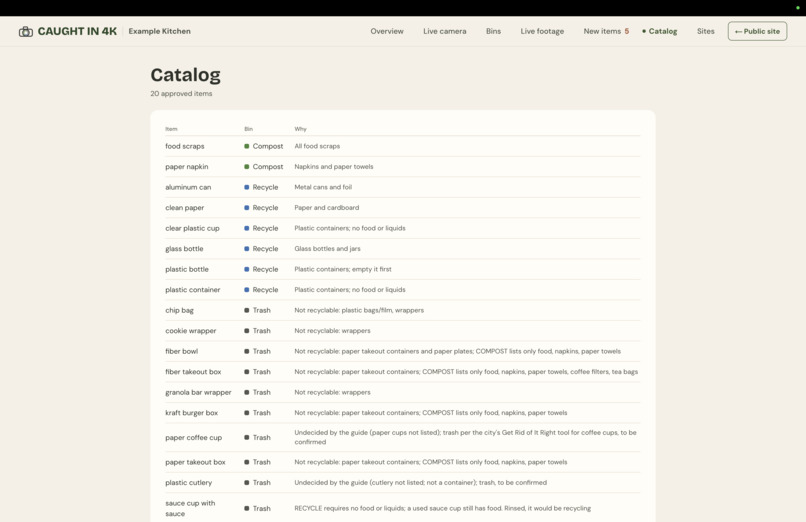Screen dimensions: 806x522
Task: Click the Catalog page heading
Action: click(186, 76)
